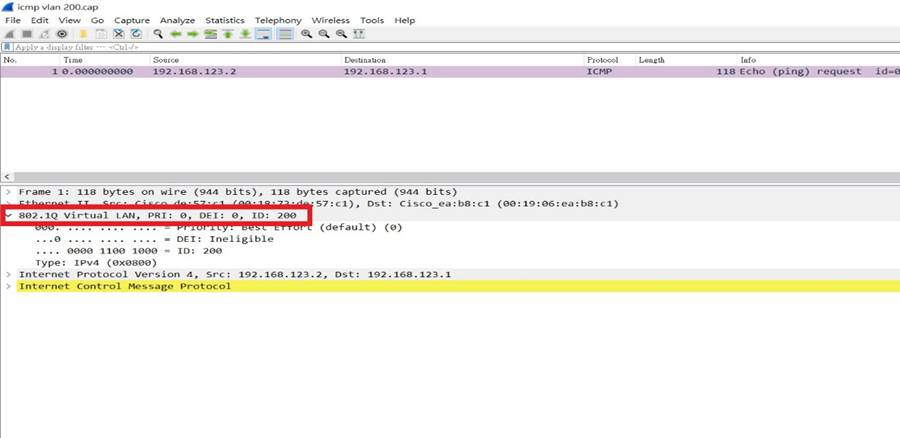Click the ICMP protocol cell
This screenshot has height=438, width=900.
pos(598,72)
